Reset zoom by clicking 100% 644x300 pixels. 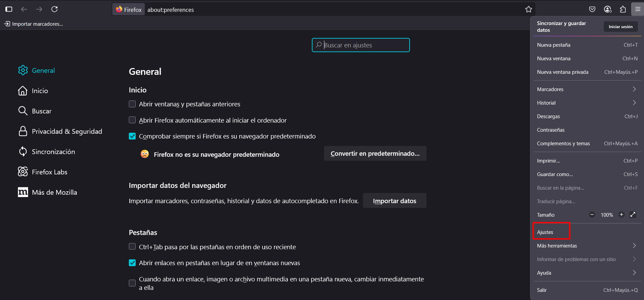click(607, 215)
